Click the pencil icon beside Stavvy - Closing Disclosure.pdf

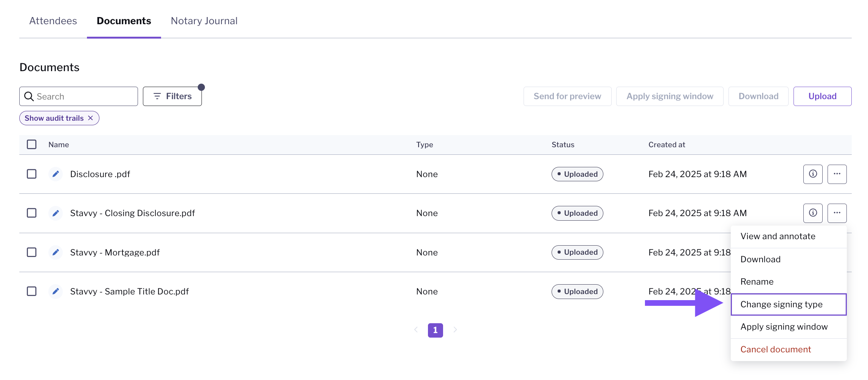point(56,213)
